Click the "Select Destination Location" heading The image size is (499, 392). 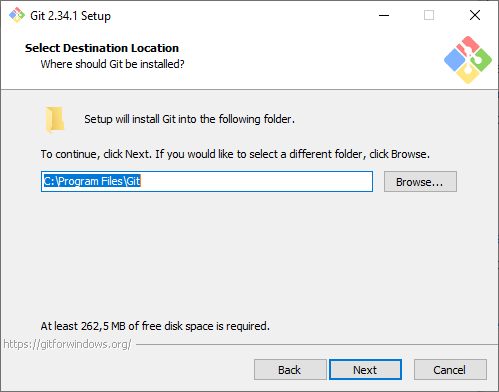click(102, 48)
